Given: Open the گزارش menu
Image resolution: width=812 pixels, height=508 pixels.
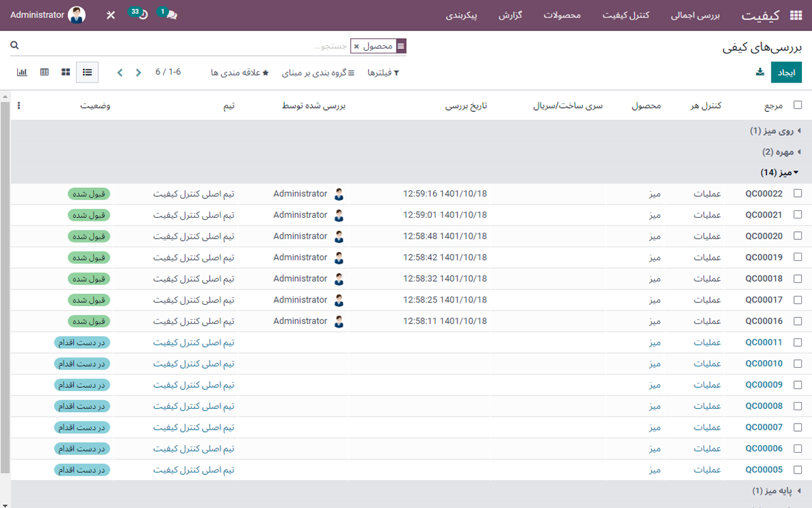Looking at the screenshot, I should (510, 15).
